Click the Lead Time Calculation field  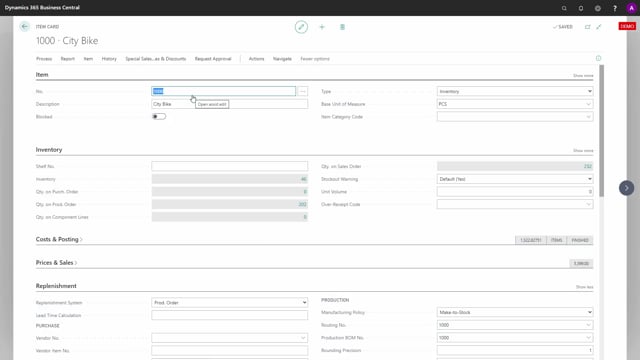click(229, 315)
